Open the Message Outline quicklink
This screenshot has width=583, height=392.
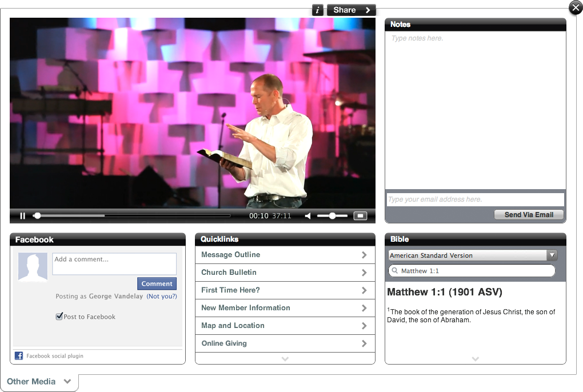click(x=285, y=255)
